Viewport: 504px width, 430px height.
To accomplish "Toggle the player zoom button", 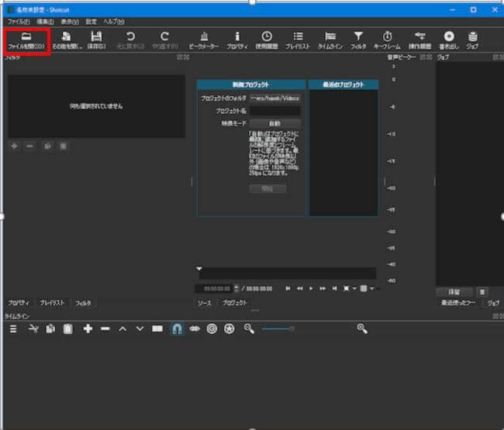I will [x=346, y=288].
